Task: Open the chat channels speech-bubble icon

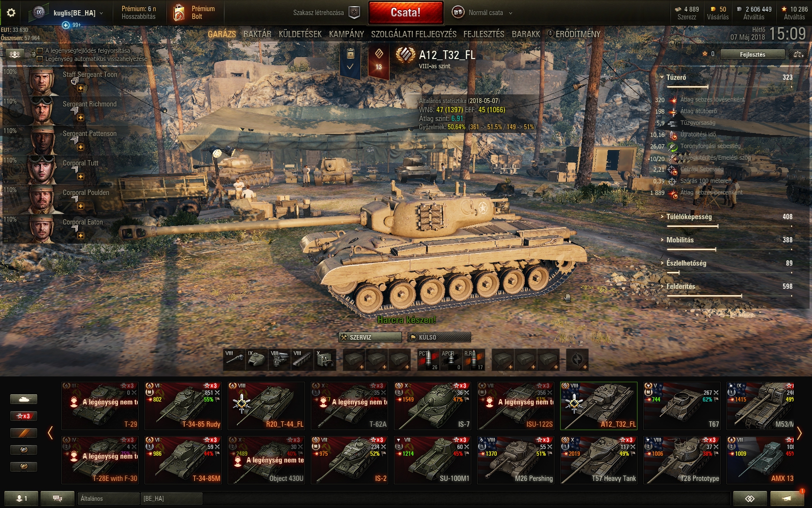Action: 57,498
